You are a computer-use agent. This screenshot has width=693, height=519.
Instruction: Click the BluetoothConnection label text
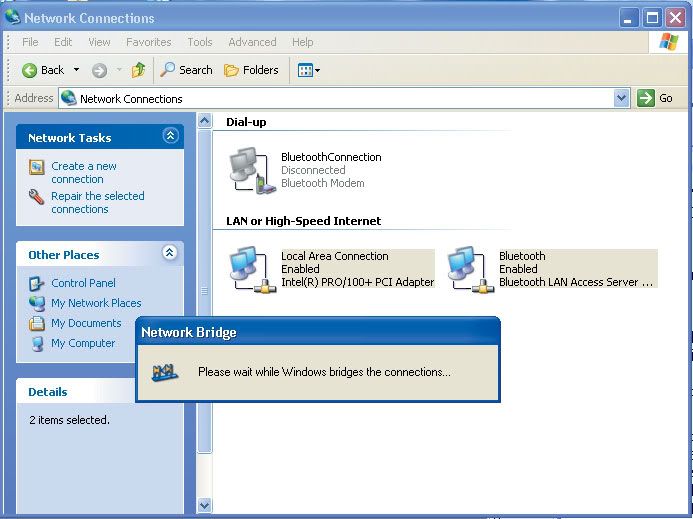coord(331,157)
